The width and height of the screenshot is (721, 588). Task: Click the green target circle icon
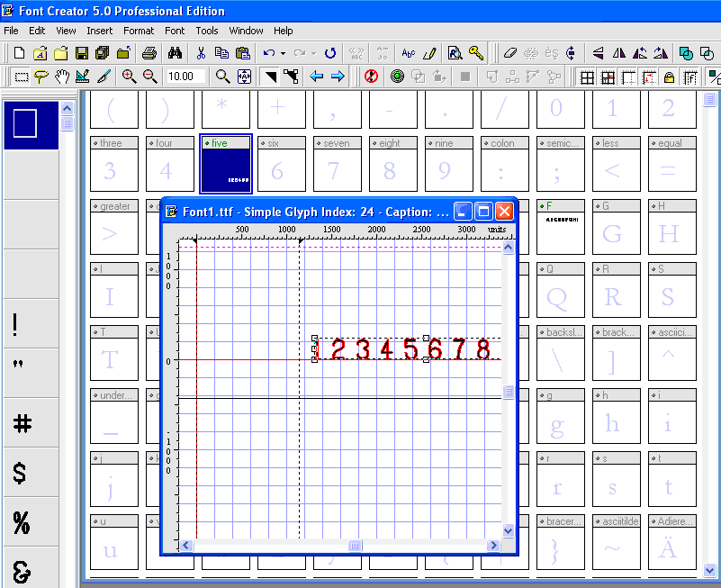point(397,77)
